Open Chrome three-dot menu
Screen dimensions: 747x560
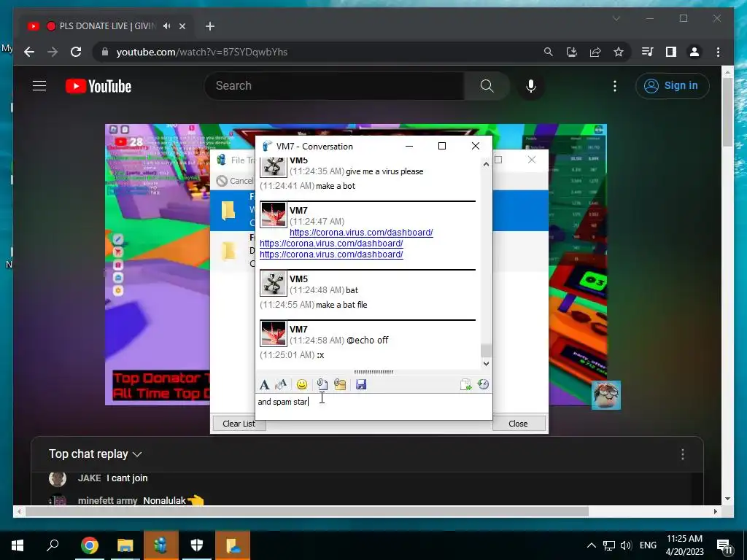(x=718, y=52)
